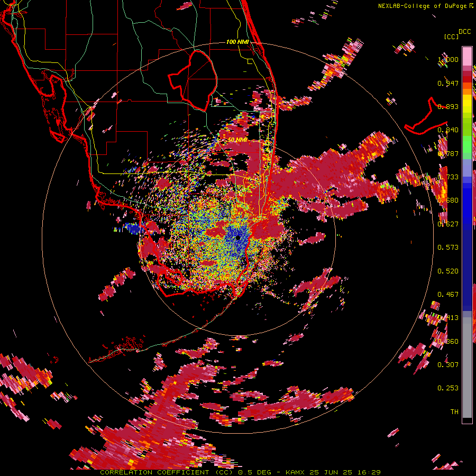This screenshot has width=476, height=476.
Task: Click the black radar site dot at center
Action: click(238, 237)
